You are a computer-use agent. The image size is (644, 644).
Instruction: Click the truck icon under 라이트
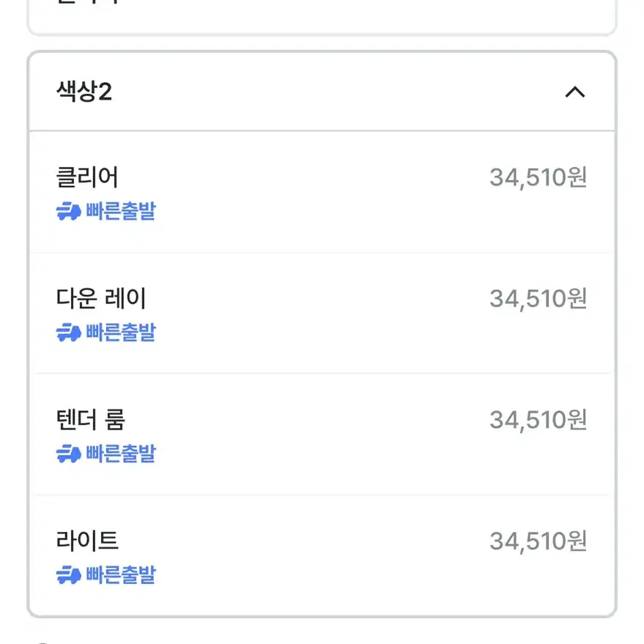(69, 574)
